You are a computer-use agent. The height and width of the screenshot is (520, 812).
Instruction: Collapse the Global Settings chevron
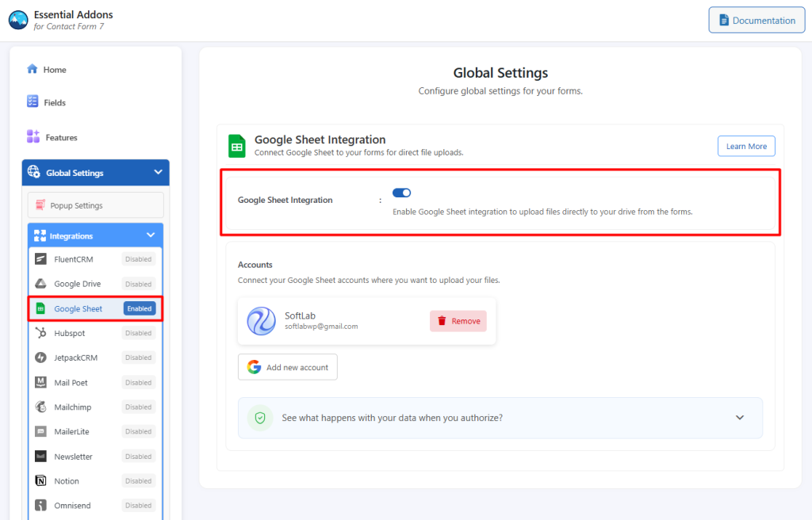[158, 172]
